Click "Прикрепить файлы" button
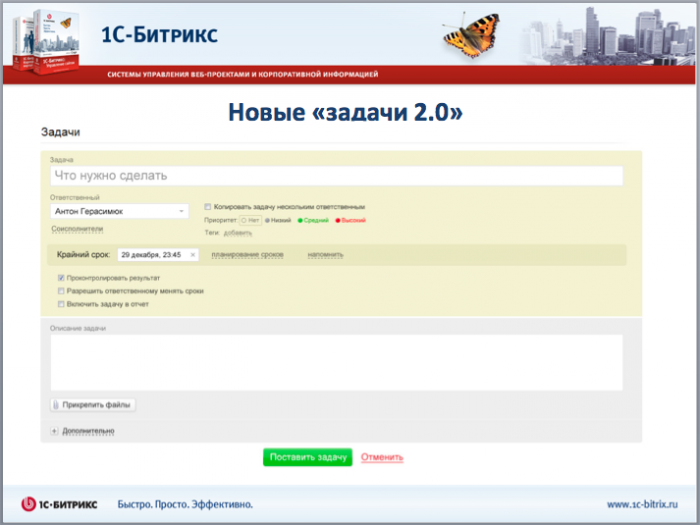This screenshot has height=525, width=700. (x=93, y=405)
